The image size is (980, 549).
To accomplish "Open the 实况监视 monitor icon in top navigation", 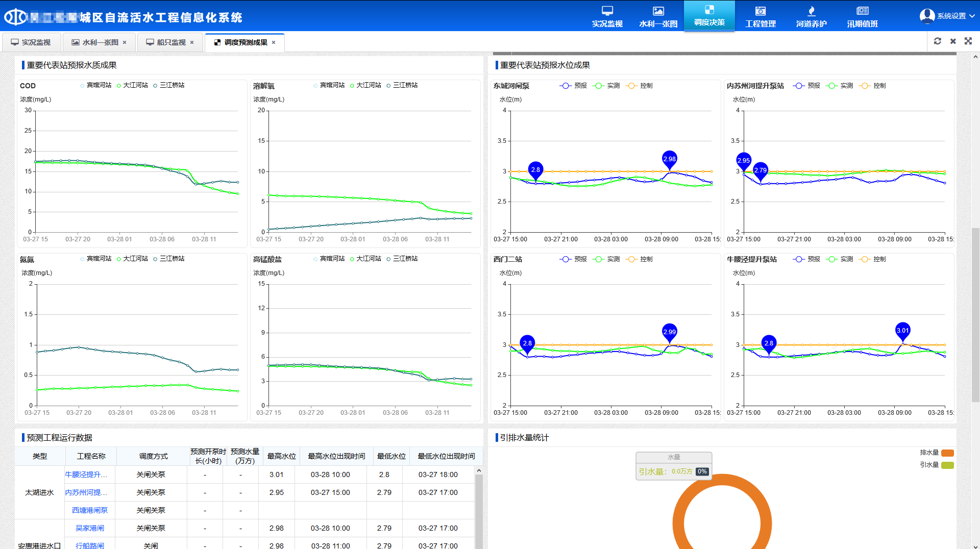I will (x=607, y=11).
